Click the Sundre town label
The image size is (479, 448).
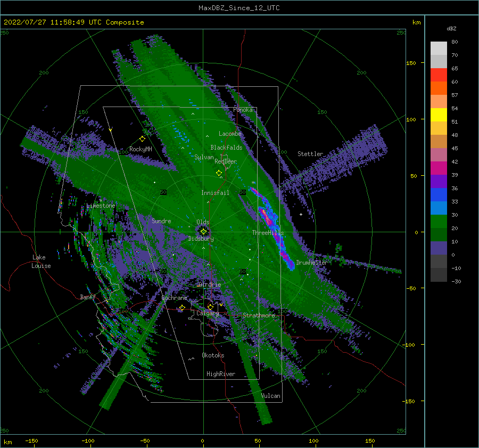tap(161, 221)
